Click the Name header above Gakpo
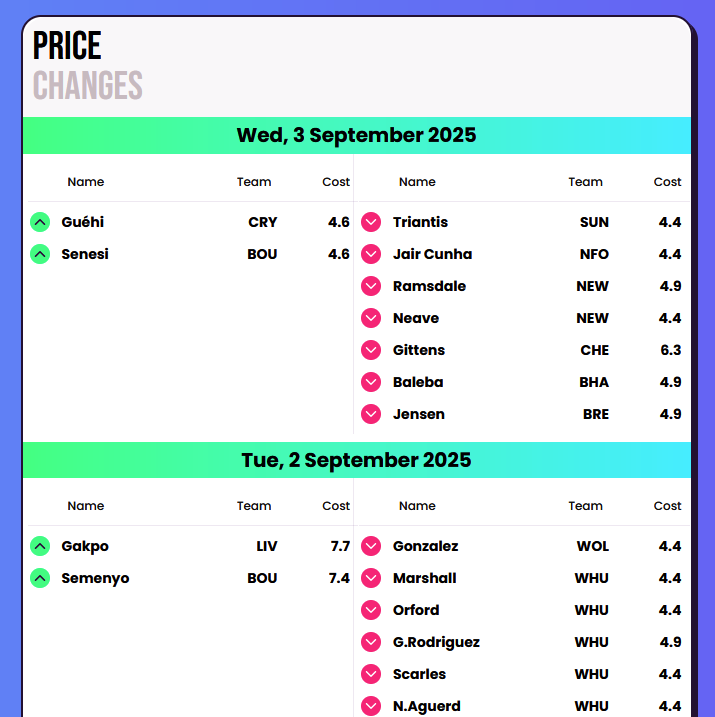Screen dimensions: 715x717 click(86, 506)
